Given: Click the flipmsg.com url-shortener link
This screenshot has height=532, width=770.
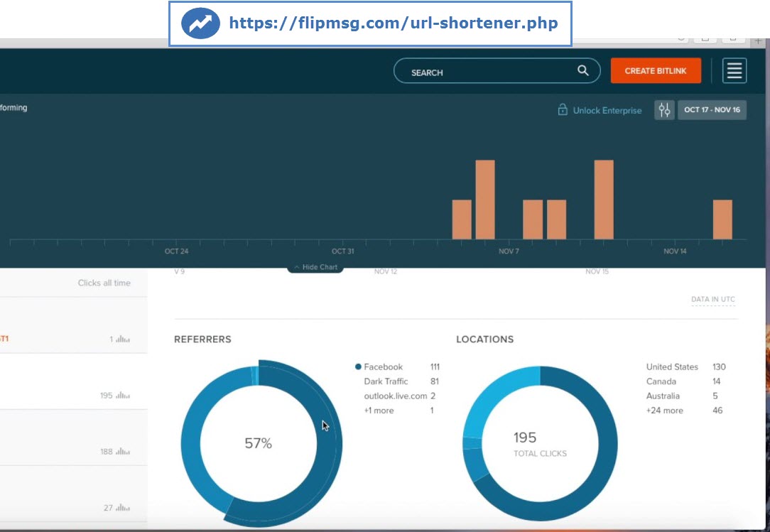Looking at the screenshot, I should click(x=394, y=23).
